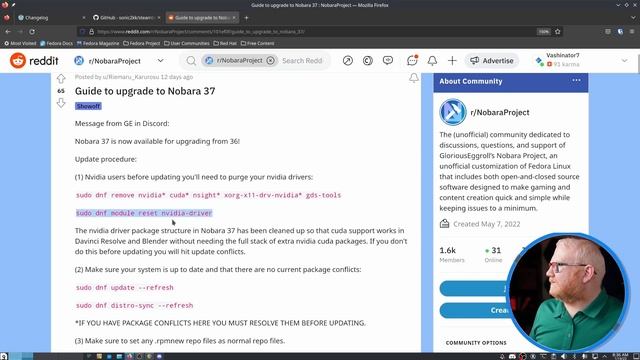The image size is (640, 360).
Task: Click the Reddit logo home link
Action: (34, 61)
